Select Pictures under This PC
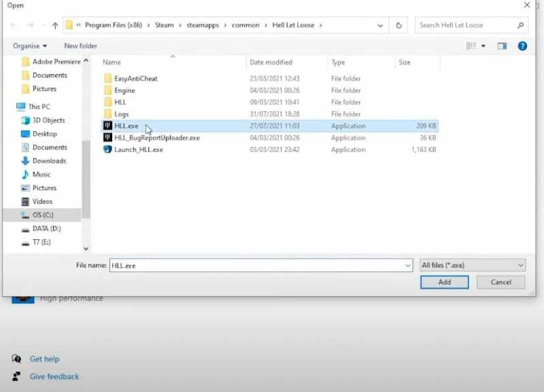Viewport: 544px width, 392px height. click(43, 188)
